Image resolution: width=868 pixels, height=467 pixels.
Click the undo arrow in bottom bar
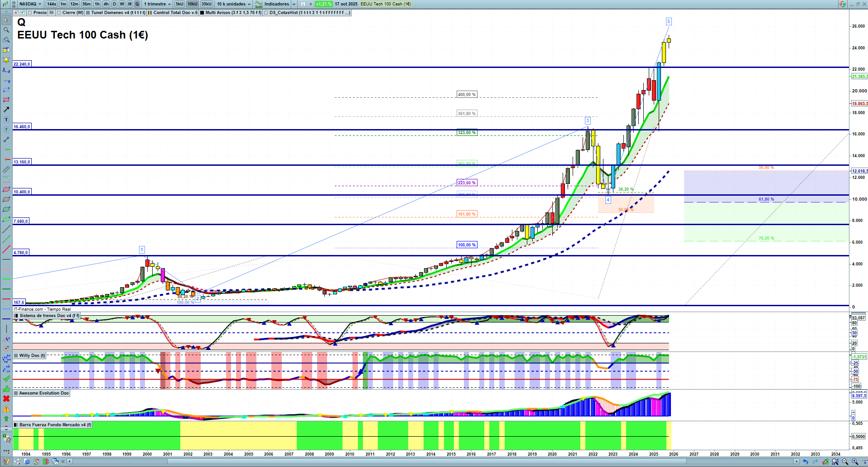(x=805, y=462)
